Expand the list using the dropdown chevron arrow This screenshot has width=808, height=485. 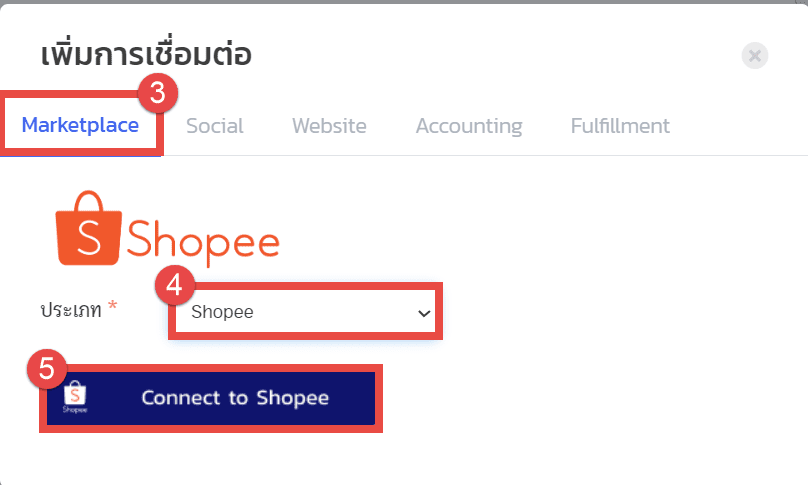coord(424,313)
